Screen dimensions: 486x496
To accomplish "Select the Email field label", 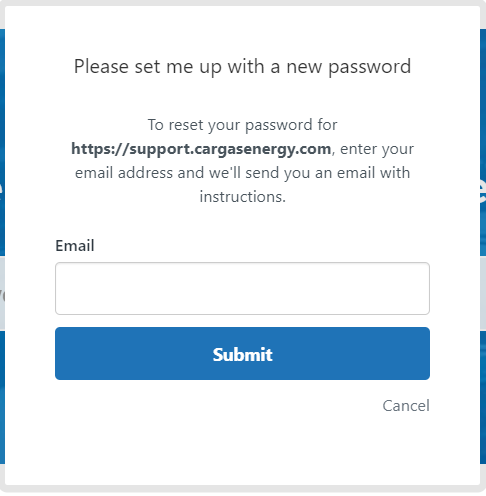I will pyautogui.click(x=75, y=246).
